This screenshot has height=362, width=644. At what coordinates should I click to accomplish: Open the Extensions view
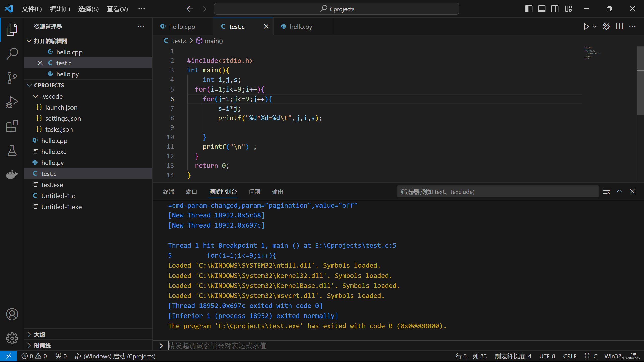click(12, 126)
